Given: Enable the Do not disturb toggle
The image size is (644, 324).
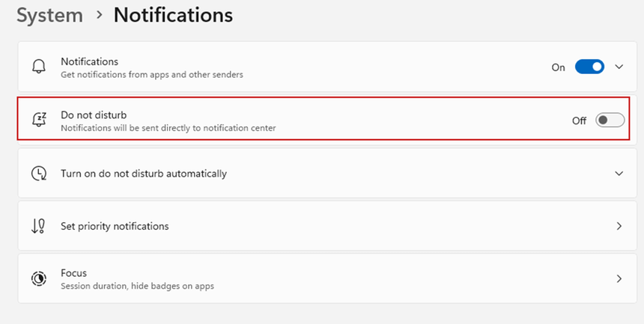Looking at the screenshot, I should 610,120.
